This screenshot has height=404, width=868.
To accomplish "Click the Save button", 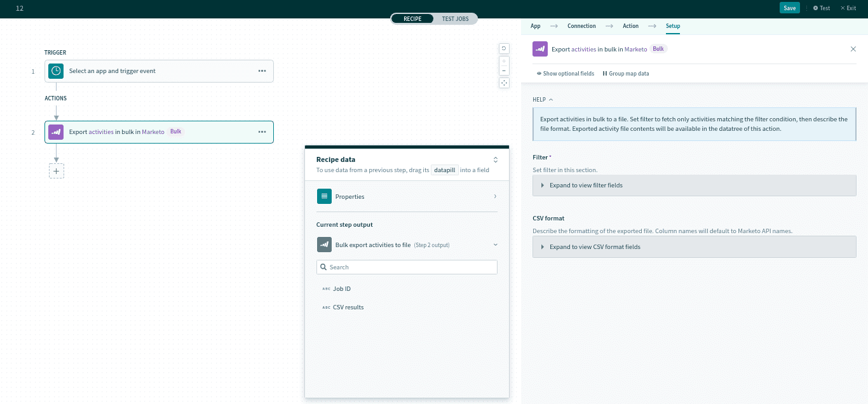I will click(789, 8).
